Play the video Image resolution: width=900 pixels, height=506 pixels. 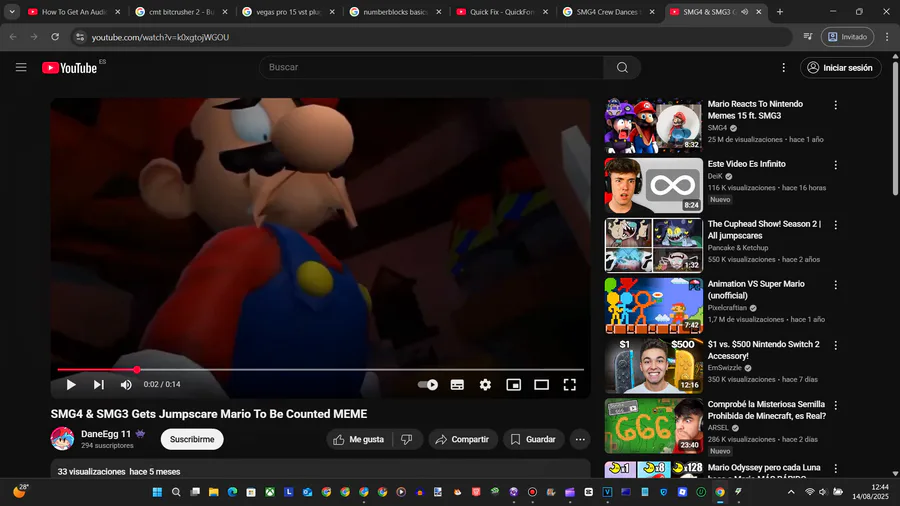pyautogui.click(x=71, y=384)
